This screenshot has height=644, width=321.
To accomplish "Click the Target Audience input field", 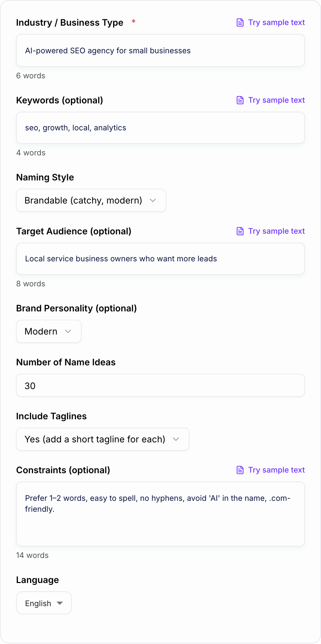I will tap(160, 259).
